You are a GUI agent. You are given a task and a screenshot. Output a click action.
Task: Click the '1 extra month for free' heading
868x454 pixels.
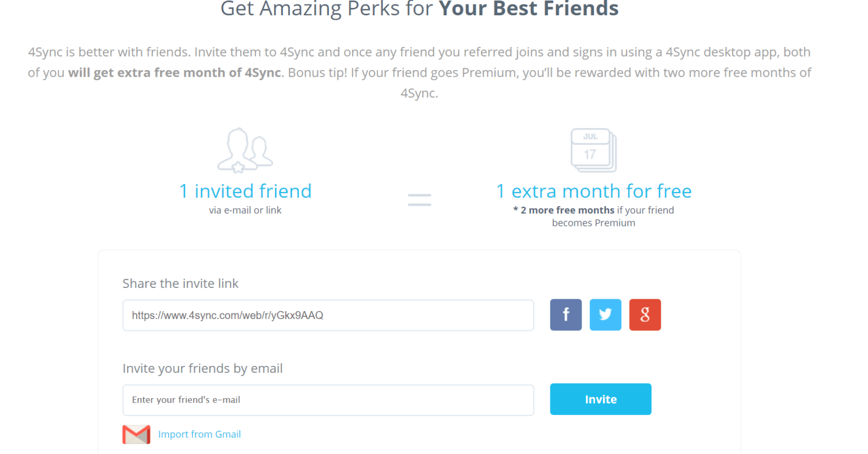tap(594, 191)
